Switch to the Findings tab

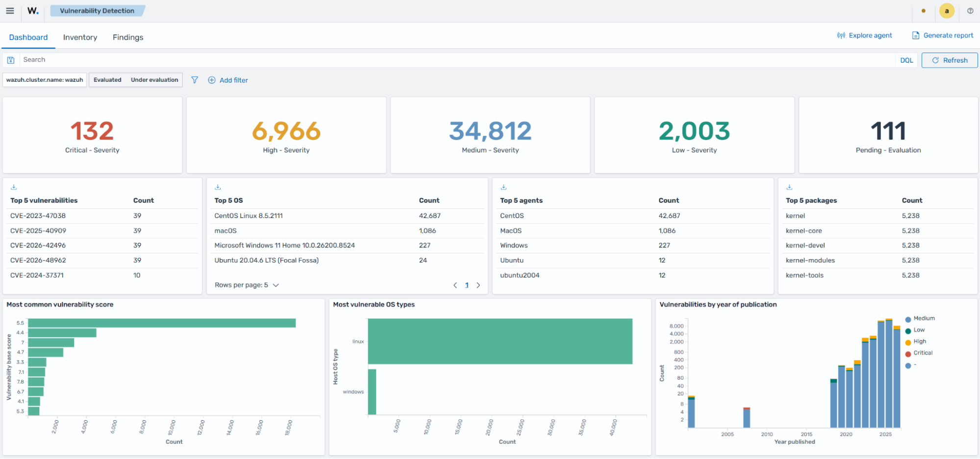tap(128, 37)
